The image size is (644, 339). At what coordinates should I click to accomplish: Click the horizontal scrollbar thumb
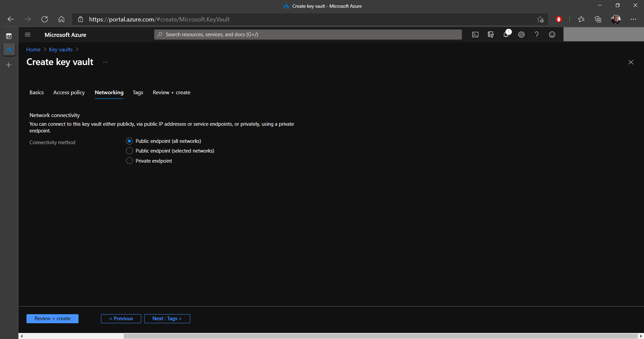tap(380, 336)
